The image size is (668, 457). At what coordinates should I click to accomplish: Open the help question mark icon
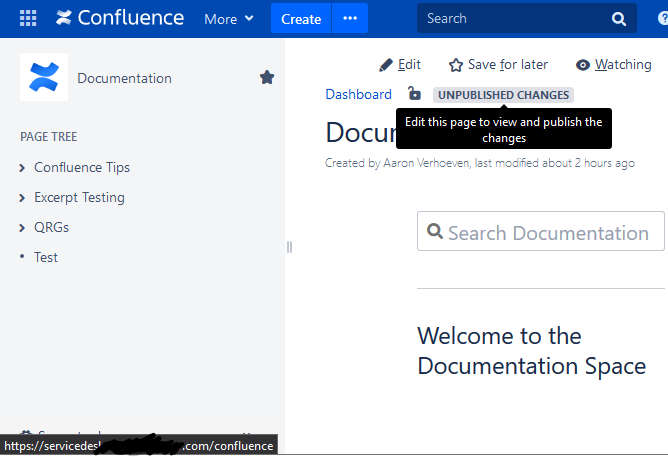(663, 18)
